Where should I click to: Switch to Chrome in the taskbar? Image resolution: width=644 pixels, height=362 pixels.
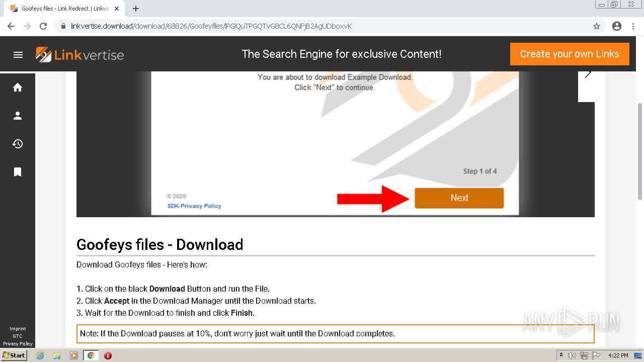[x=91, y=355]
